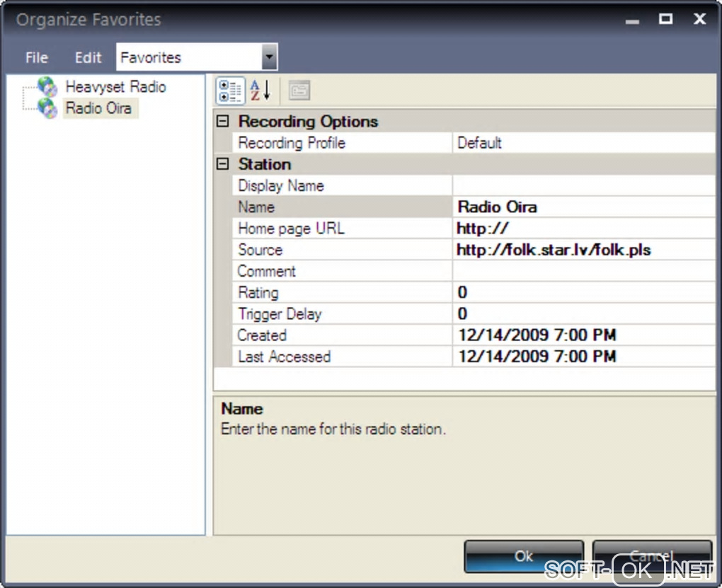Click the globe icon beside Radio Oira
Image resolution: width=722 pixels, height=588 pixels.
click(x=47, y=108)
